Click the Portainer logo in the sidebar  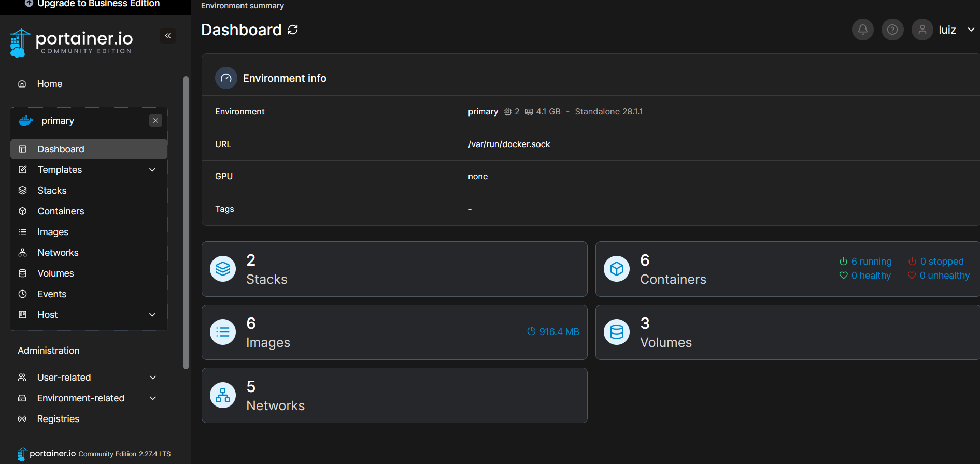click(x=71, y=42)
